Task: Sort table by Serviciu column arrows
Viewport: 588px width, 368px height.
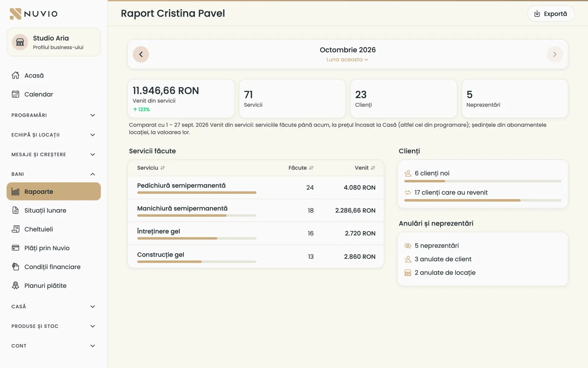Action: (x=162, y=168)
